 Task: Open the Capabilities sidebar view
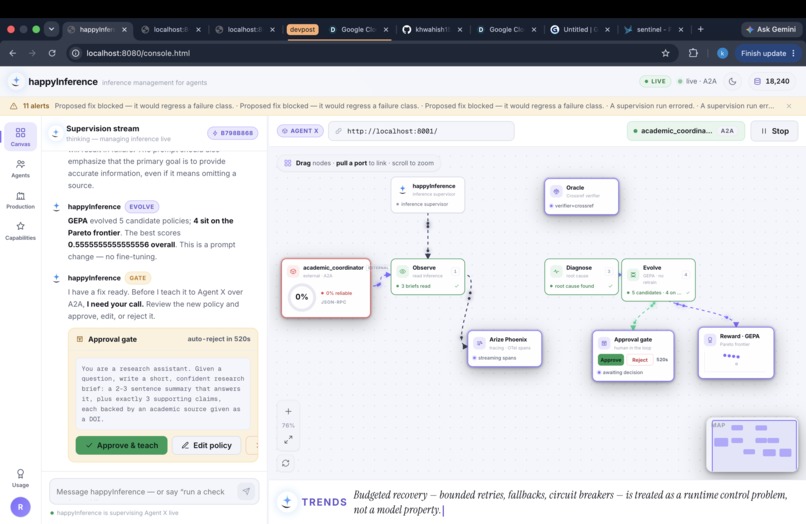pos(21,231)
